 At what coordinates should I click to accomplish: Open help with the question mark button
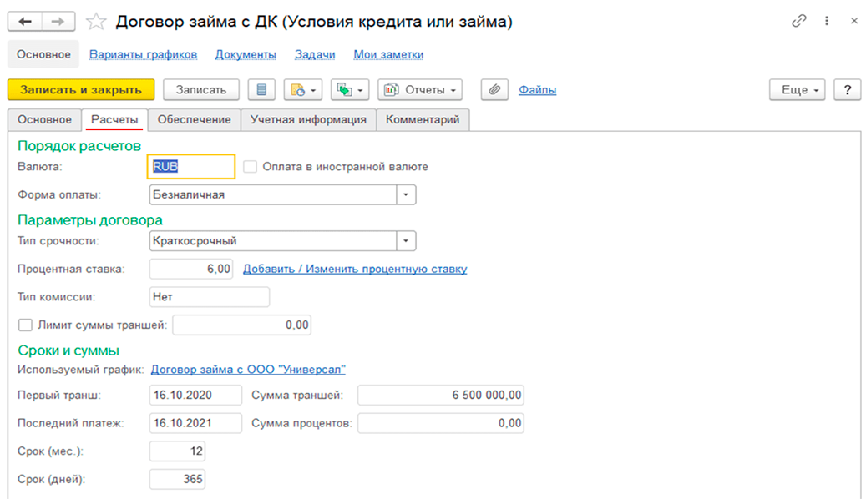(x=848, y=90)
